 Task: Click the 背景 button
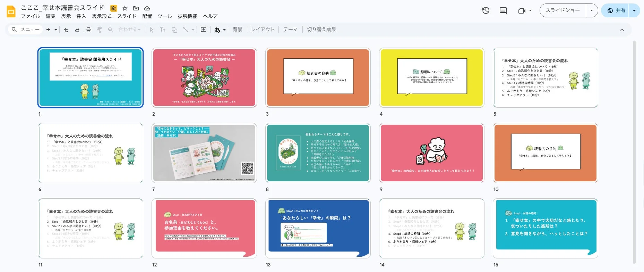238,30
